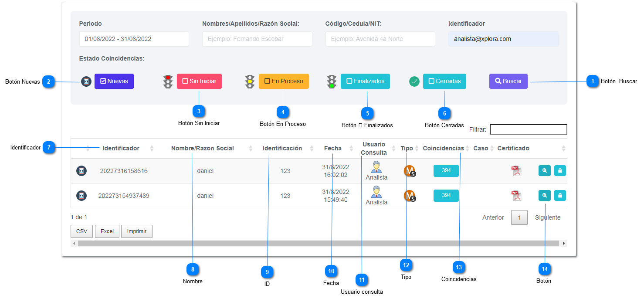Click the magnifier detail icon in first row
The height and width of the screenshot is (302, 644).
pyautogui.click(x=545, y=171)
